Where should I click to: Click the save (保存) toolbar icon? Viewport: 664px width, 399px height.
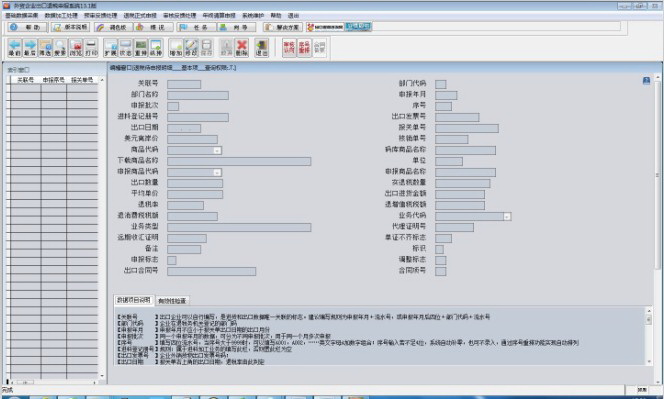click(x=206, y=48)
